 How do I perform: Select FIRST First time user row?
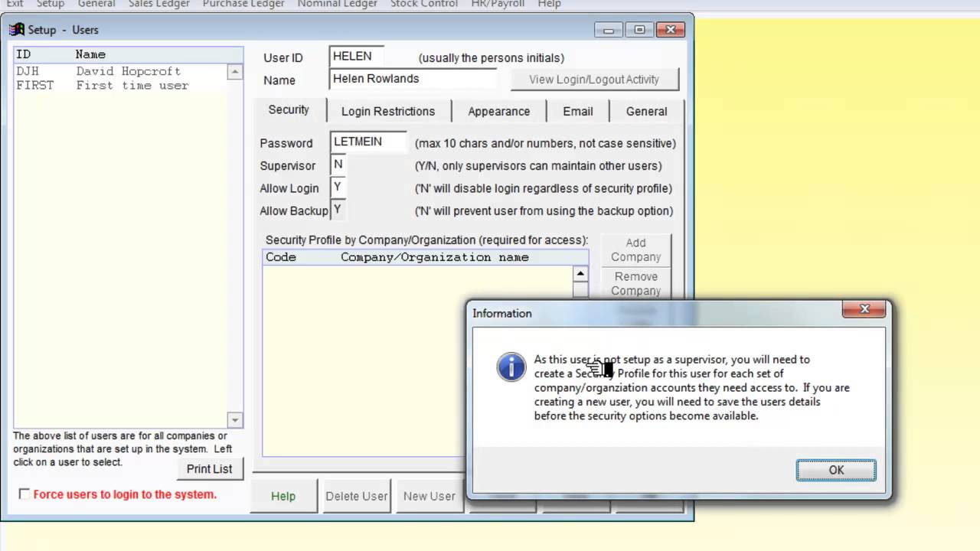point(121,86)
